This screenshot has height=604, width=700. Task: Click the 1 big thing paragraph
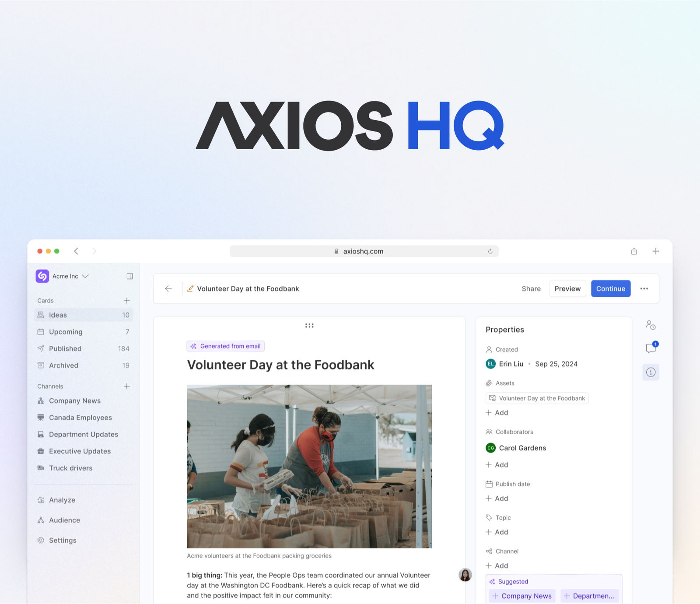click(308, 585)
